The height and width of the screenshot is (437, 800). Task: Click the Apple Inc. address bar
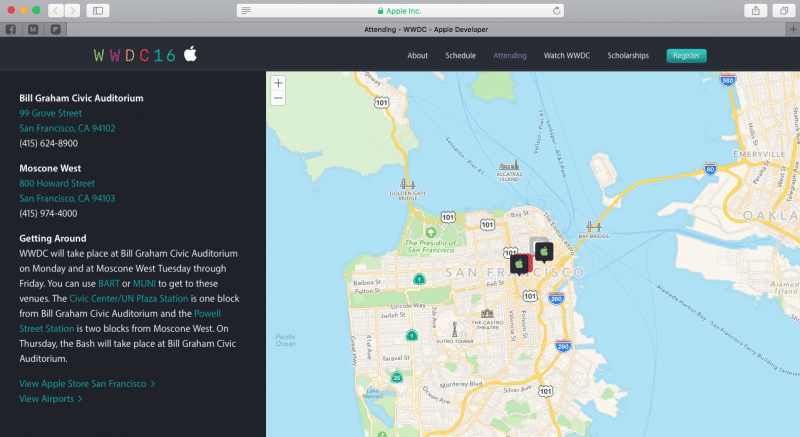click(401, 11)
